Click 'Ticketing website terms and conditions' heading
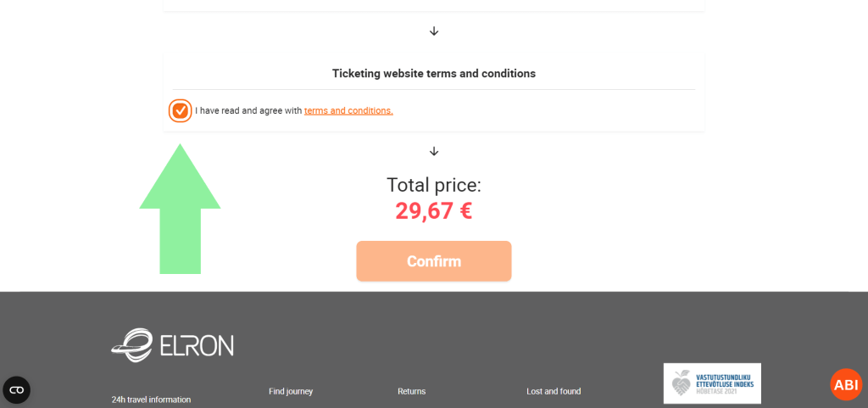Viewport: 868px width, 408px height. pyautogui.click(x=433, y=74)
